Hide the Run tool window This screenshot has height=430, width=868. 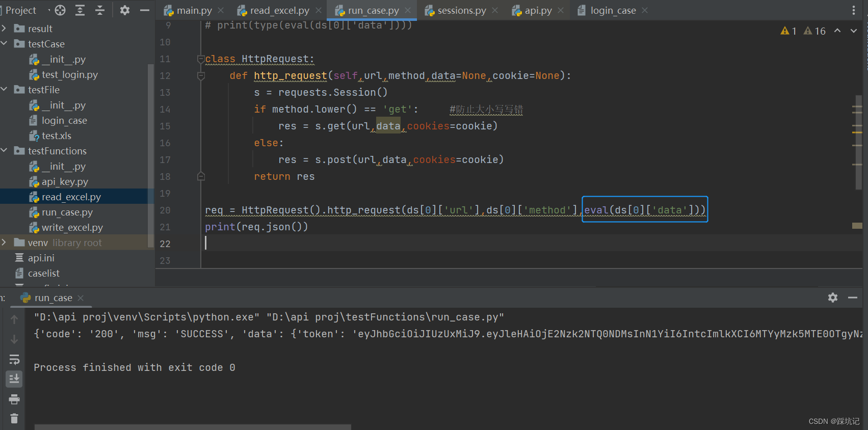coord(853,298)
